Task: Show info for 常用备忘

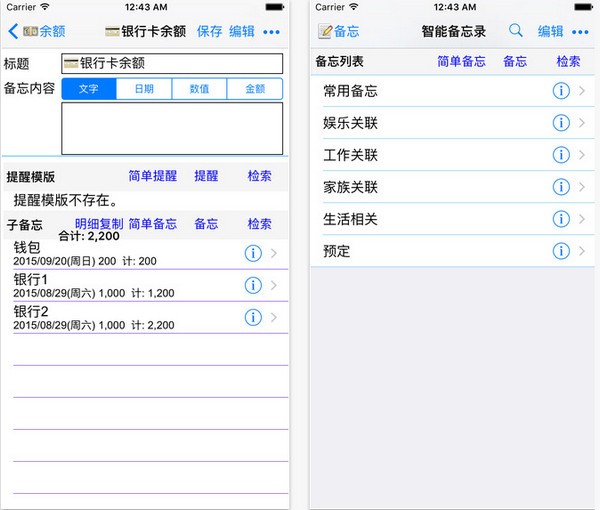Action: click(x=561, y=91)
